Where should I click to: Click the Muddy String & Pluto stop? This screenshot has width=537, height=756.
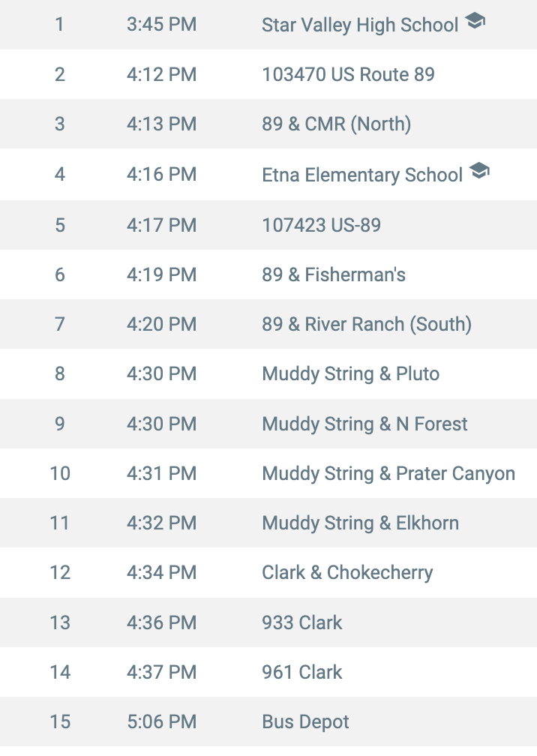tap(350, 374)
